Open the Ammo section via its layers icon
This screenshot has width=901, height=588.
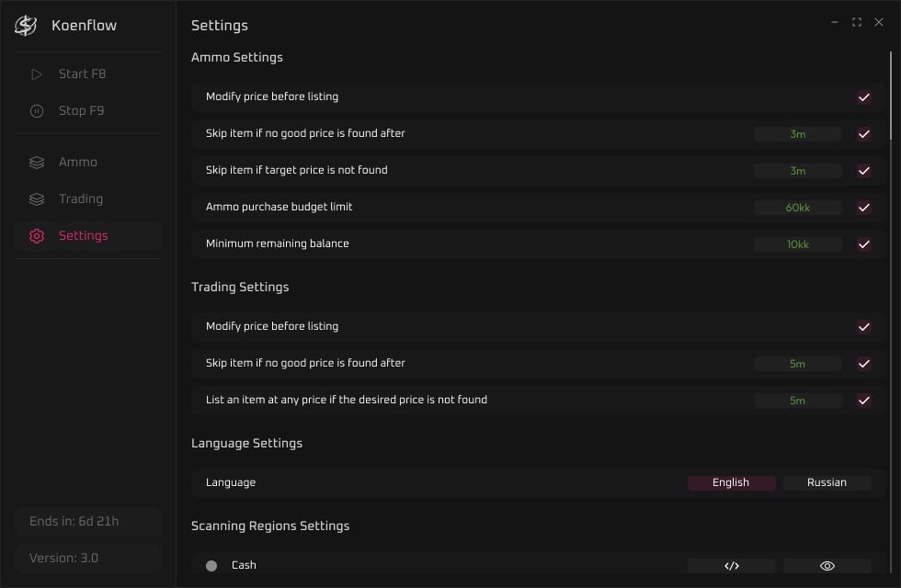tap(36, 163)
